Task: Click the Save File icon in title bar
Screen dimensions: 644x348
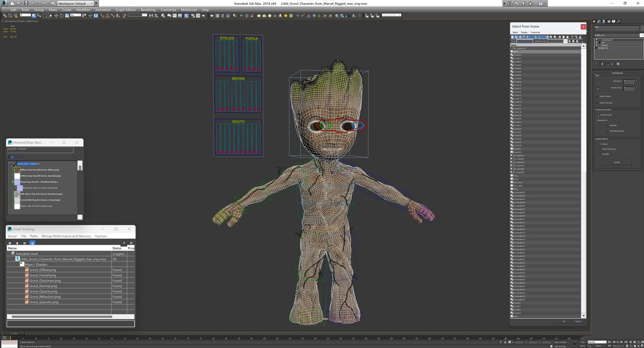Action: [26, 3]
